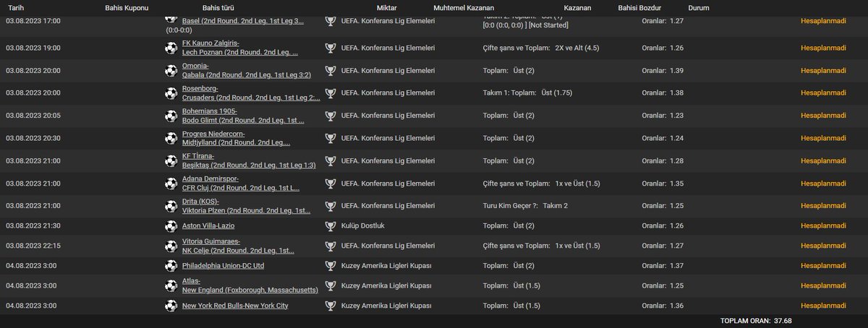
Task: Click the TOPLAM ORAN: 37.68 total
Action: click(x=756, y=320)
